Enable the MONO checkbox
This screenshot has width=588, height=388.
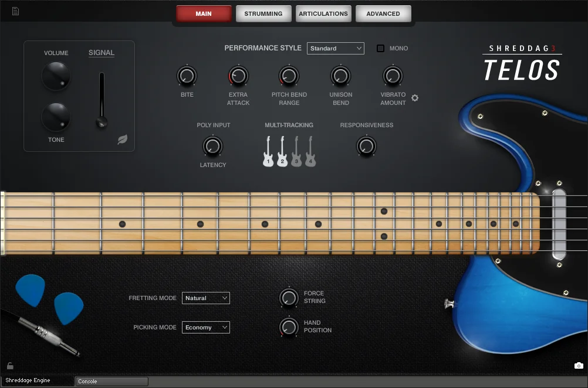[380, 48]
